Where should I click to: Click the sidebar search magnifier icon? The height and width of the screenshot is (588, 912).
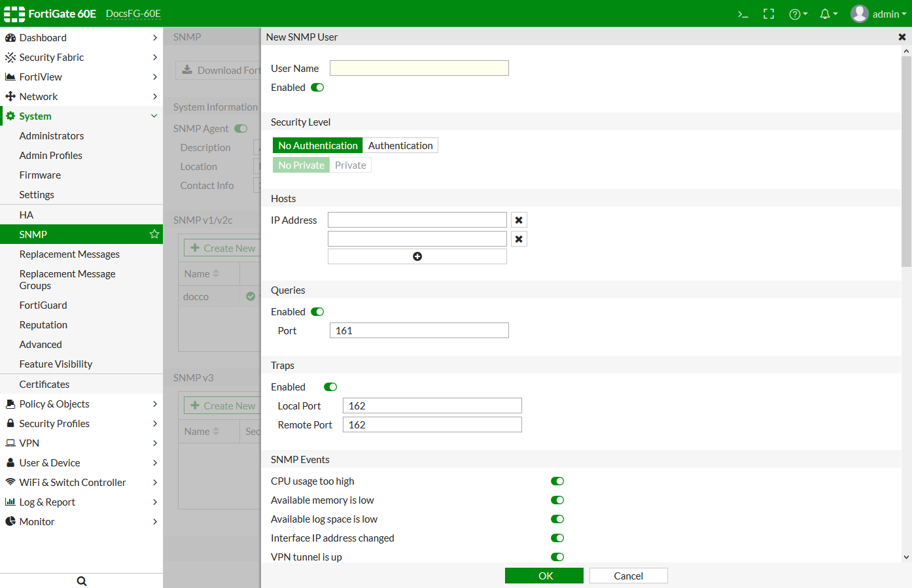click(82, 581)
